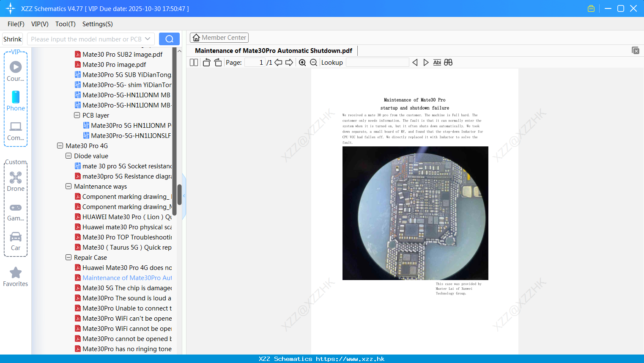The height and width of the screenshot is (363, 644).
Task: Collapse the Diode value node
Action: tap(69, 156)
